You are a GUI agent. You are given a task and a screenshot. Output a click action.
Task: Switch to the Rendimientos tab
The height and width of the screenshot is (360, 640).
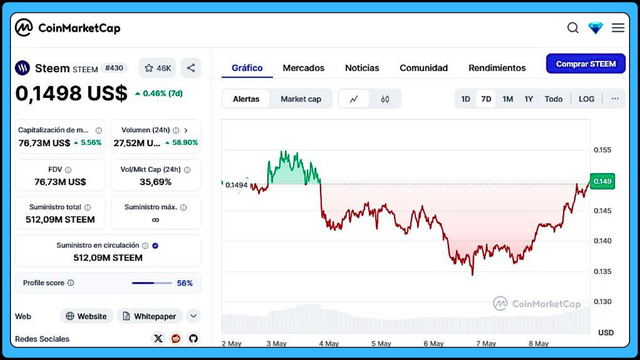pos(497,68)
